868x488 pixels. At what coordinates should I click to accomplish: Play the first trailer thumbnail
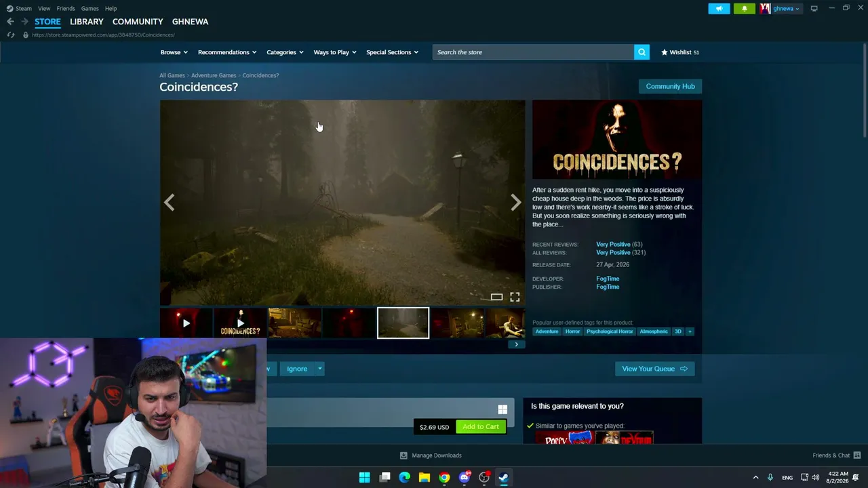click(186, 323)
